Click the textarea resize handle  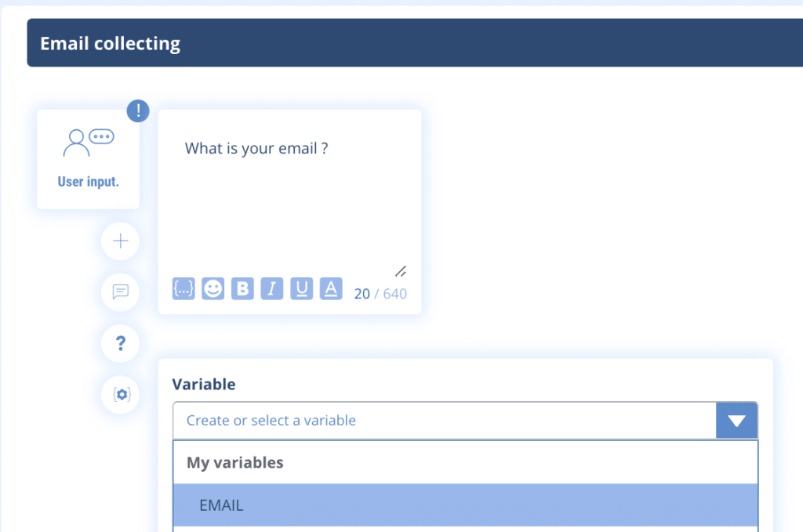[400, 271]
